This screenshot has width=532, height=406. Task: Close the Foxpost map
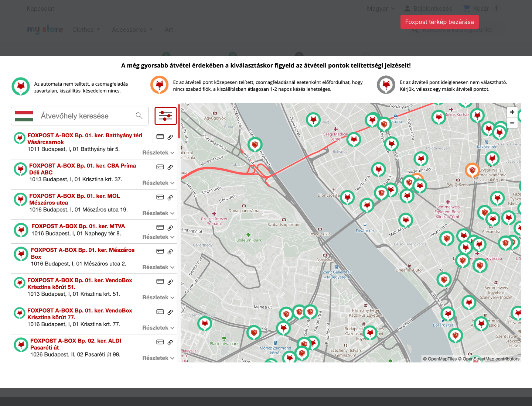pyautogui.click(x=440, y=22)
